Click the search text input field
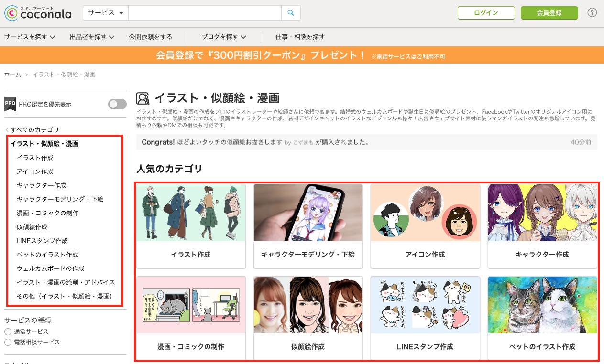This screenshot has height=364, width=604. pos(205,13)
